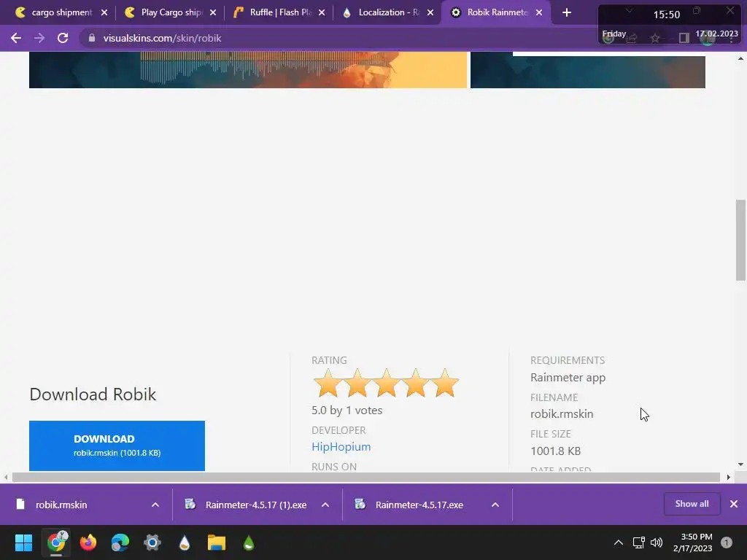Rate with the fourth star
Screen dimensions: 747x560
coord(415,384)
